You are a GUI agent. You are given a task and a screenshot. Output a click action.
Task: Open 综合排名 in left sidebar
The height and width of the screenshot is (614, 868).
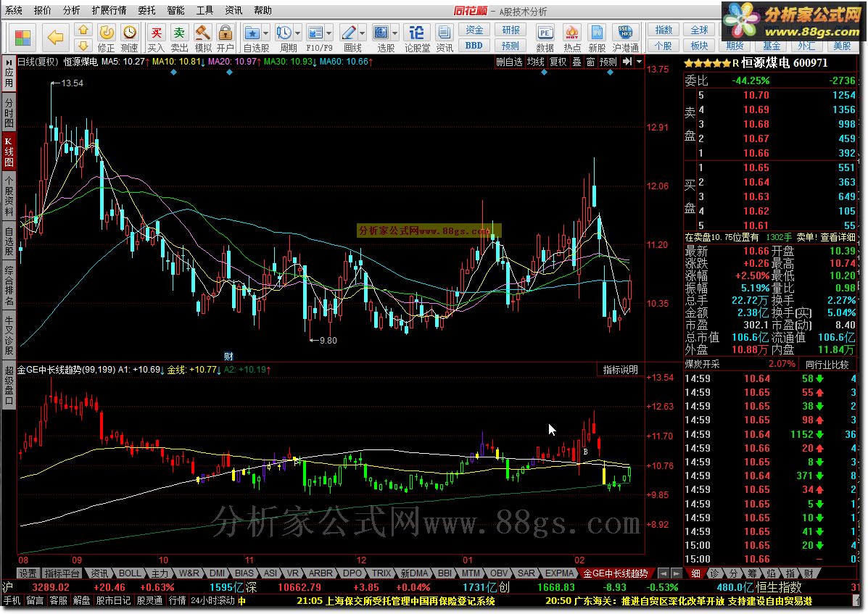9,286
